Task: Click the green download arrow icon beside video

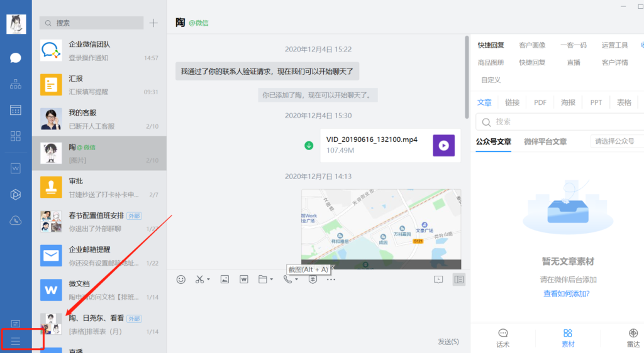Action: [x=309, y=146]
